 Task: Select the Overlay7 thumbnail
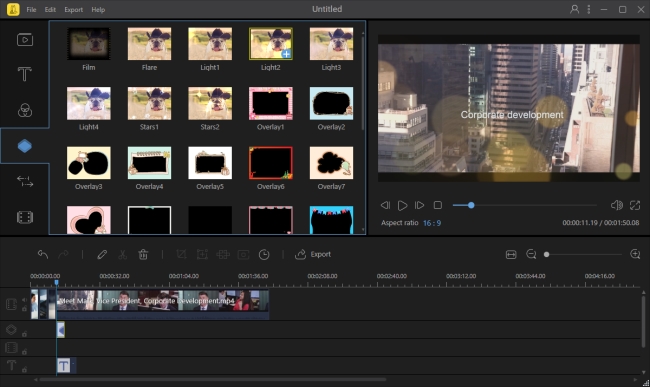(331, 163)
